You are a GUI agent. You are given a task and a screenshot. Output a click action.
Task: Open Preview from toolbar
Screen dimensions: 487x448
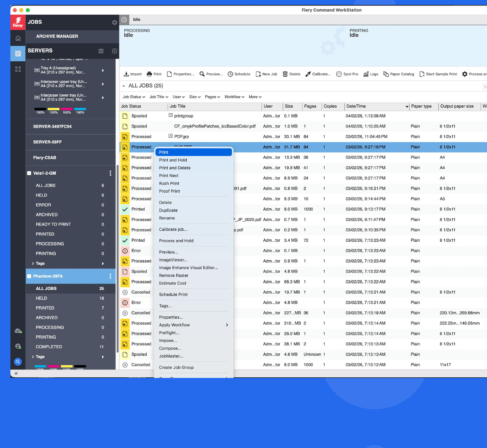211,74
